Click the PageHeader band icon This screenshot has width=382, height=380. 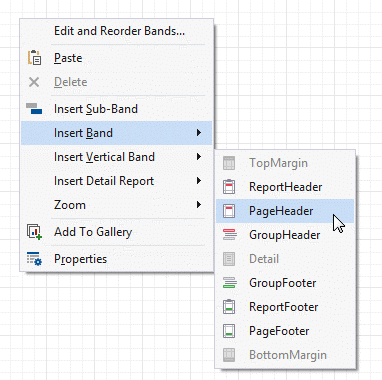coord(229,211)
